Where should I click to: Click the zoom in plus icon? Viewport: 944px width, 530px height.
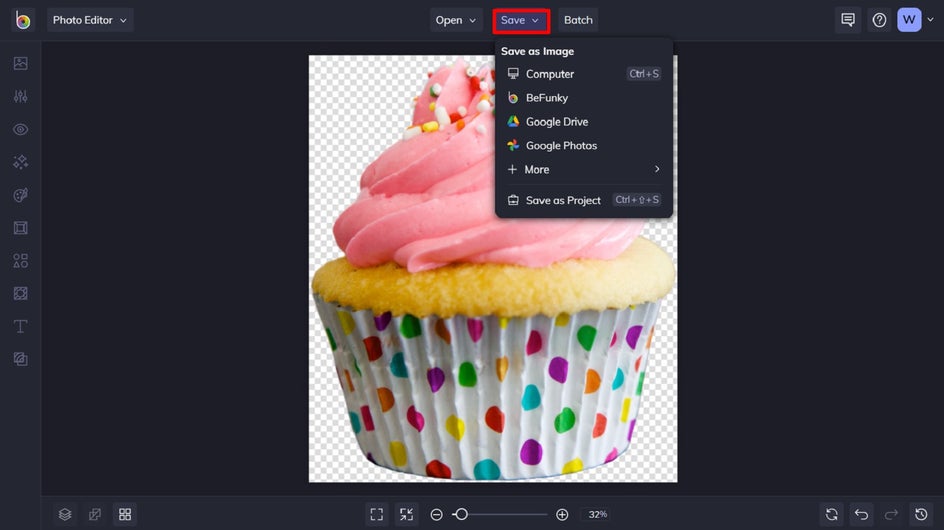pos(562,514)
